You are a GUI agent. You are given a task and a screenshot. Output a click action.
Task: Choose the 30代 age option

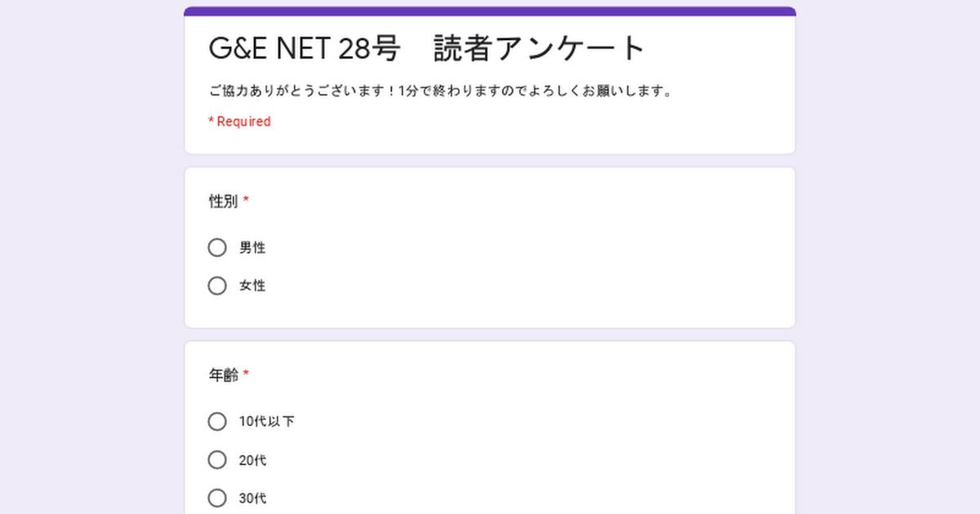coord(217,498)
